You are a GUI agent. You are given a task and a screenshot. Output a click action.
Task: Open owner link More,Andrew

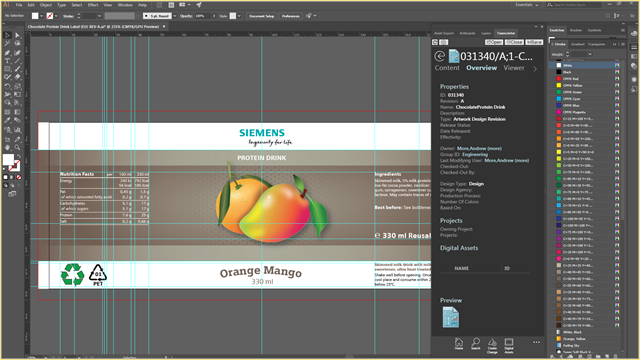point(479,149)
